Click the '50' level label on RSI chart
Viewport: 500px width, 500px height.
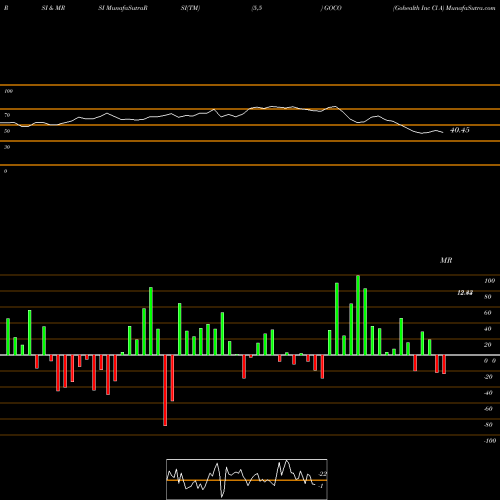[7, 131]
